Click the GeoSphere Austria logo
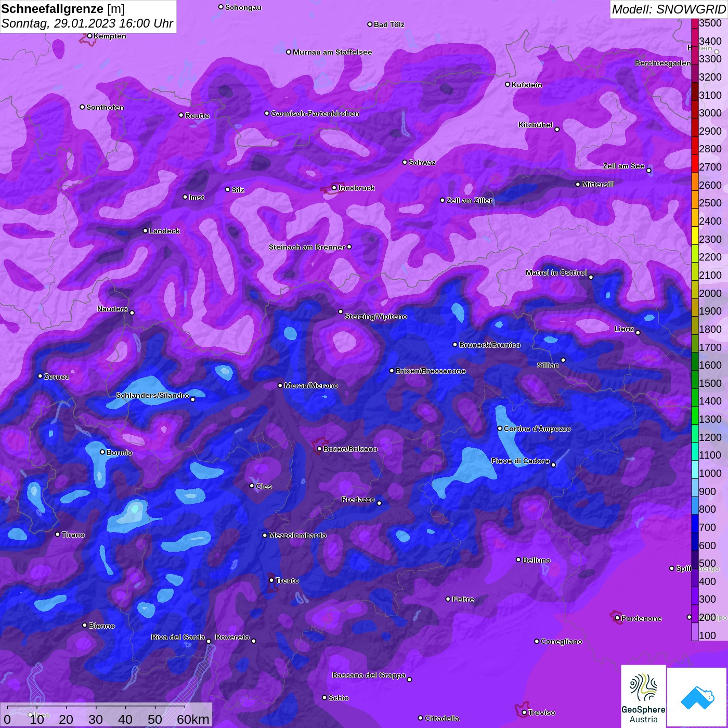The width and height of the screenshot is (728, 728). [x=643, y=696]
